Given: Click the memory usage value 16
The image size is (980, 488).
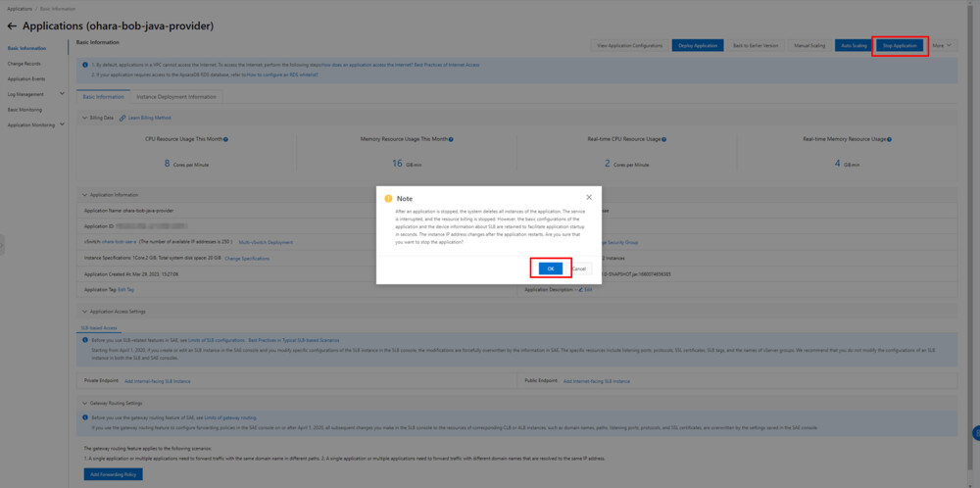Looking at the screenshot, I should point(398,163).
